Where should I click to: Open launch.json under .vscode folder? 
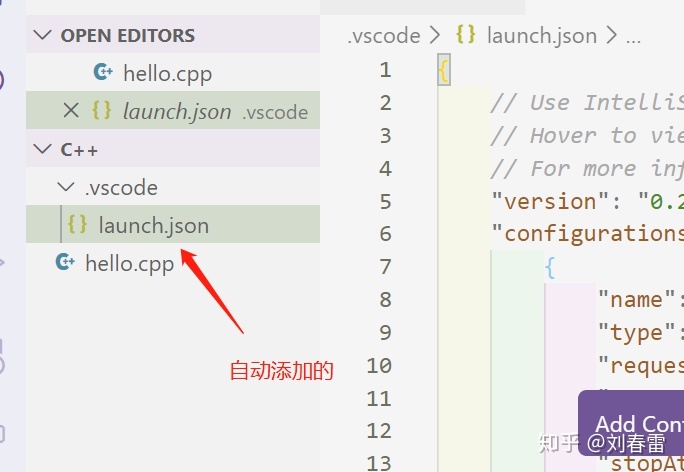pos(173,224)
